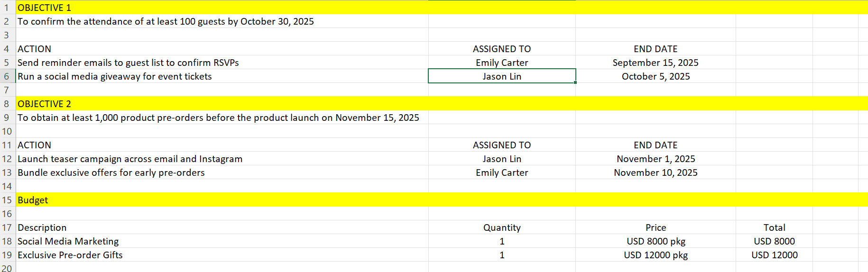The height and width of the screenshot is (272, 868).
Task: Select the Exclusive Pre-order Gifts cell
Action: 70,255
